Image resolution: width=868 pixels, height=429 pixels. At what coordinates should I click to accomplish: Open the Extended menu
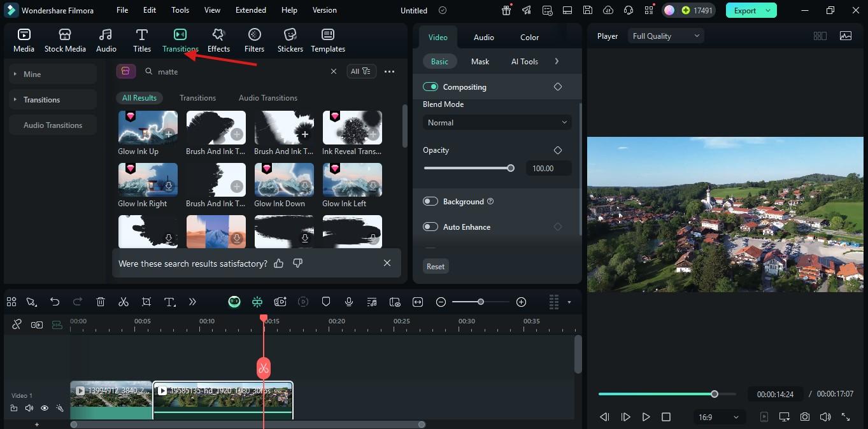pyautogui.click(x=251, y=10)
